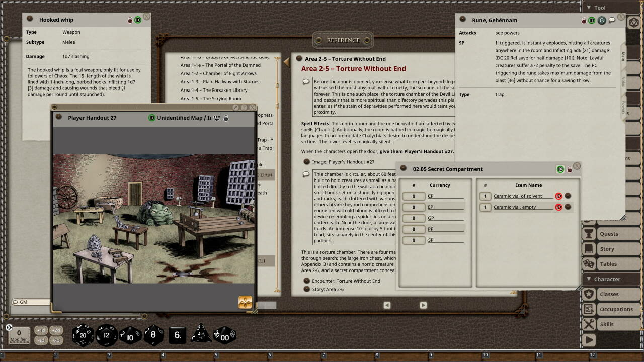Screen dimensions: 644x362
Task: Click the GP currency count field
Action: pos(414,218)
